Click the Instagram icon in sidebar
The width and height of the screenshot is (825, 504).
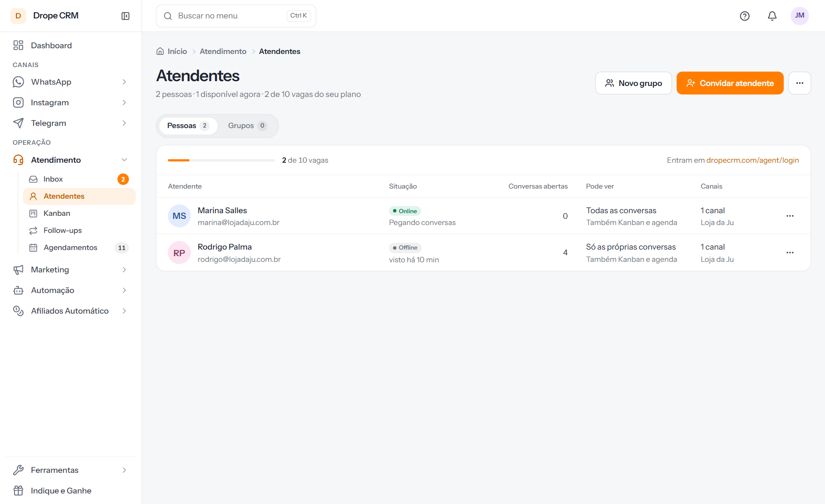18,103
